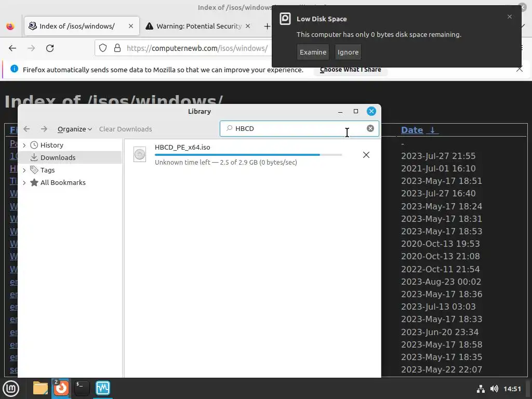This screenshot has width=532, height=399.
Task: Select All Bookmarks in Library sidebar
Action: click(x=63, y=183)
